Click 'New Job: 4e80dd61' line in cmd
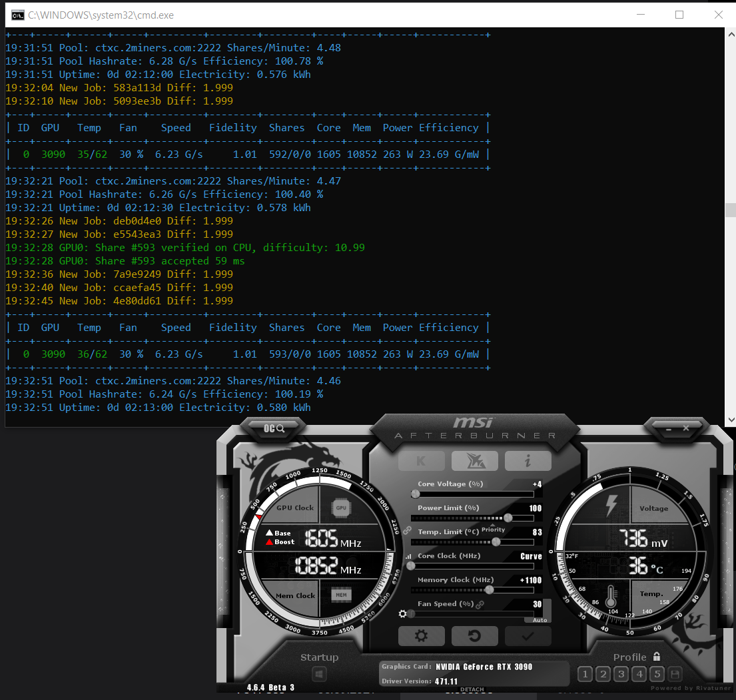Image resolution: width=736 pixels, height=700 pixels. (119, 301)
